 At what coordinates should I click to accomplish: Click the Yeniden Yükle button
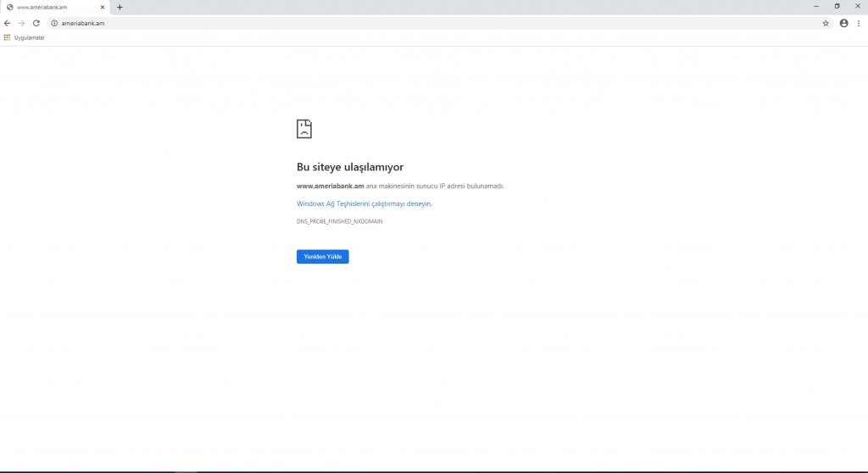(323, 257)
